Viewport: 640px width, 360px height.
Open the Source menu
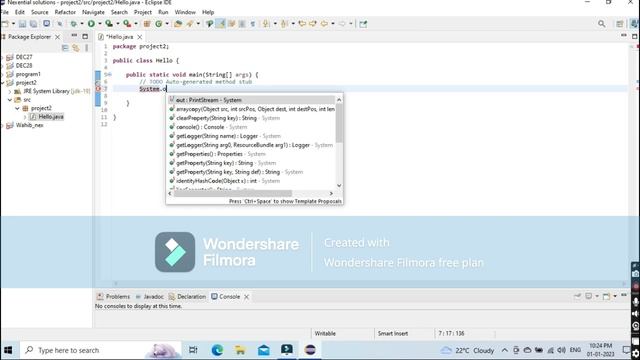pyautogui.click(x=40, y=12)
